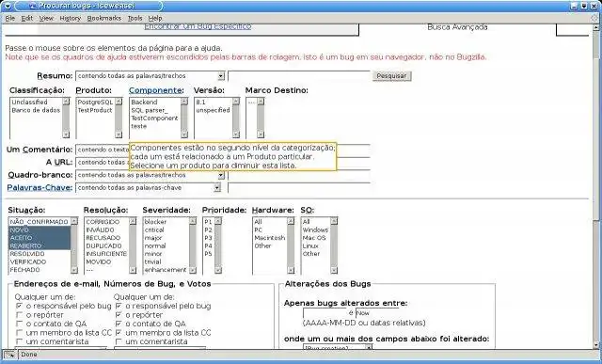Check second column 'um comentarista' checkbox

click(119, 341)
